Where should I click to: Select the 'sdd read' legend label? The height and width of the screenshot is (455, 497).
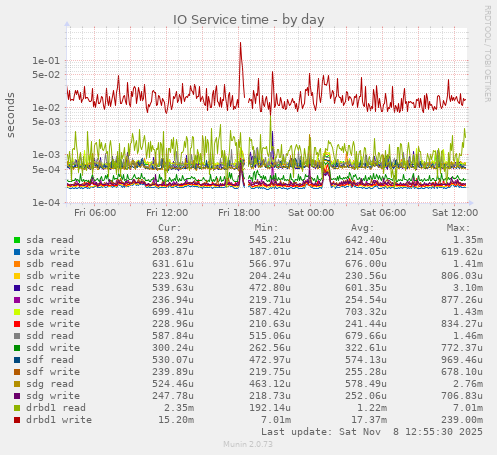point(50,336)
